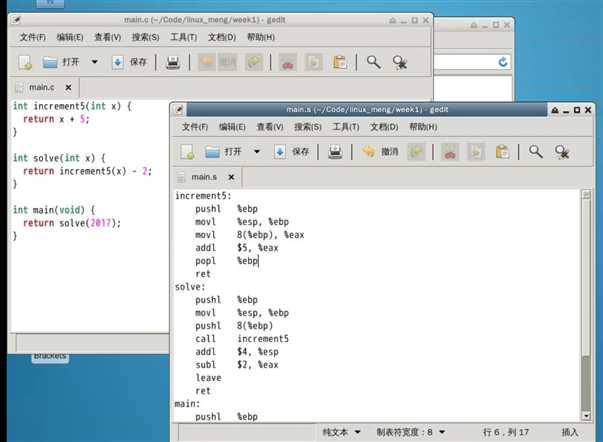Open find and replace in main.s toolbar
The height and width of the screenshot is (442, 603).
[562, 152]
